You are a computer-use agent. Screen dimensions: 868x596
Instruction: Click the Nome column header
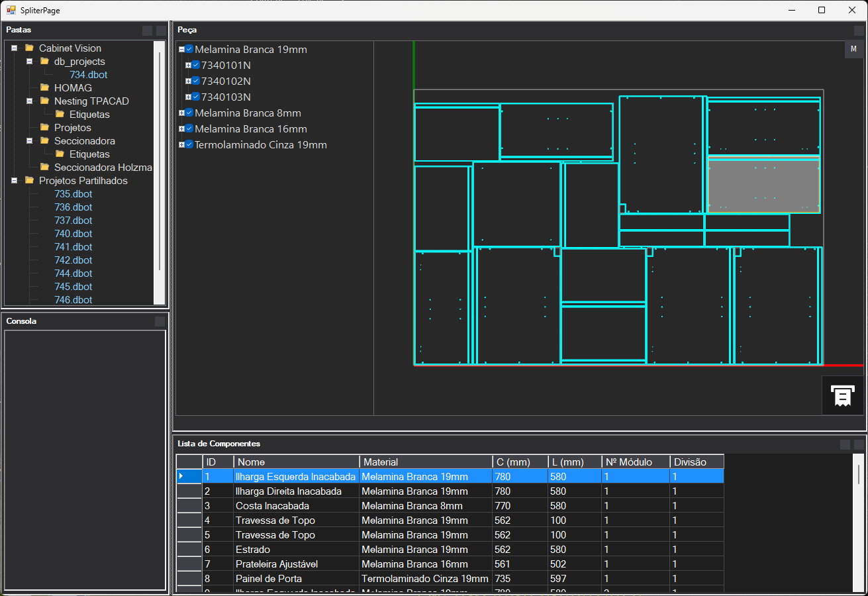point(297,462)
